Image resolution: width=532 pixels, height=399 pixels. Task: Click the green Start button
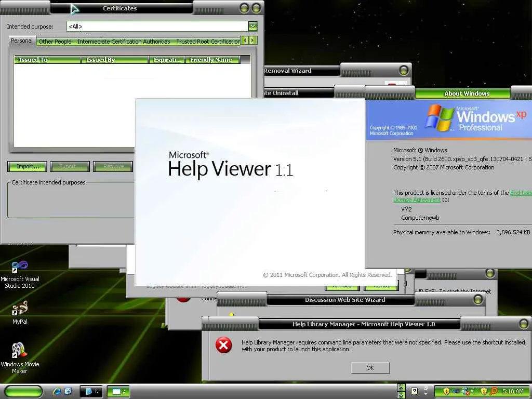click(23, 392)
